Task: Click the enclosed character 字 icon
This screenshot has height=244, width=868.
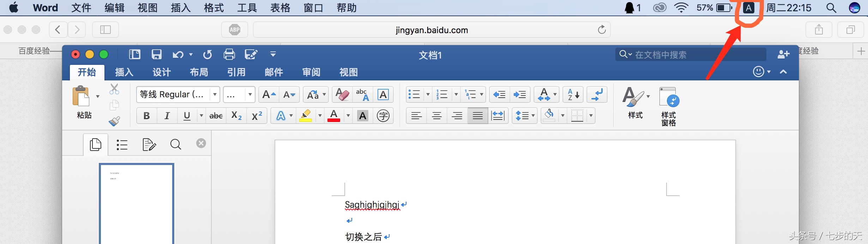Action: [383, 116]
